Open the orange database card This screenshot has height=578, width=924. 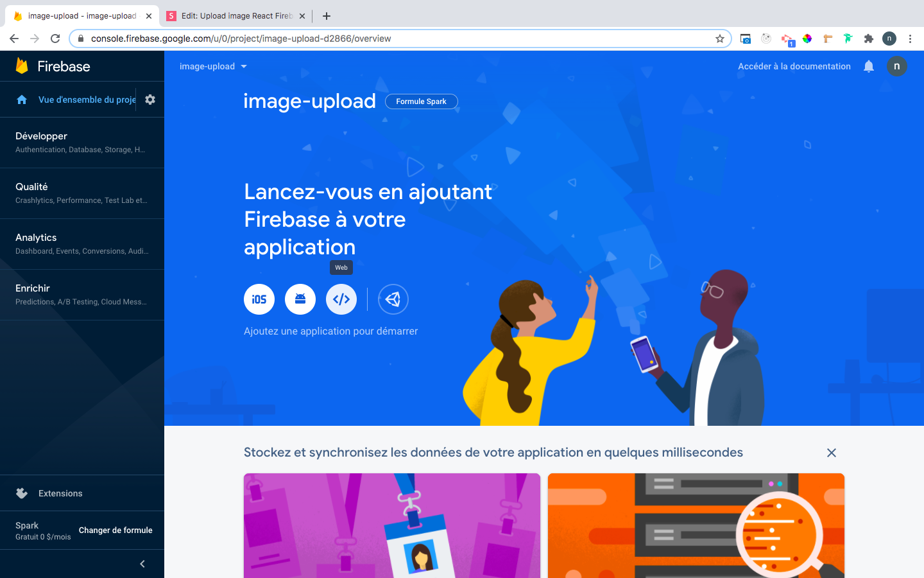coord(696,525)
